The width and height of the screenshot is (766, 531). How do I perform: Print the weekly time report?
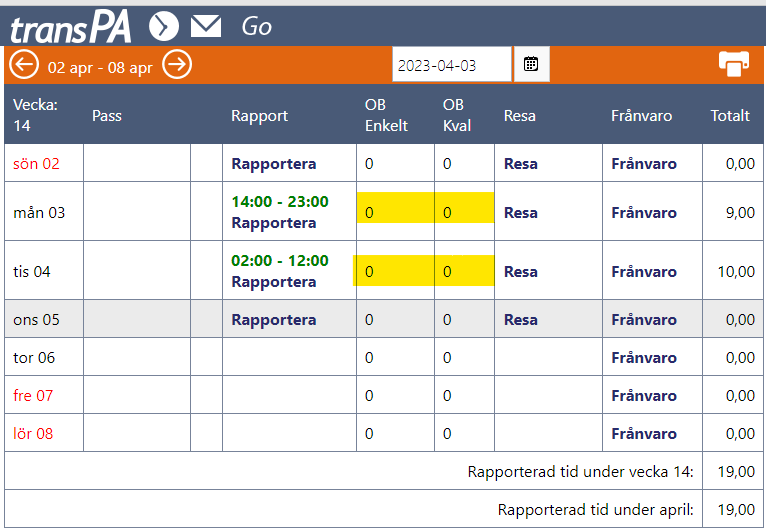point(733,64)
